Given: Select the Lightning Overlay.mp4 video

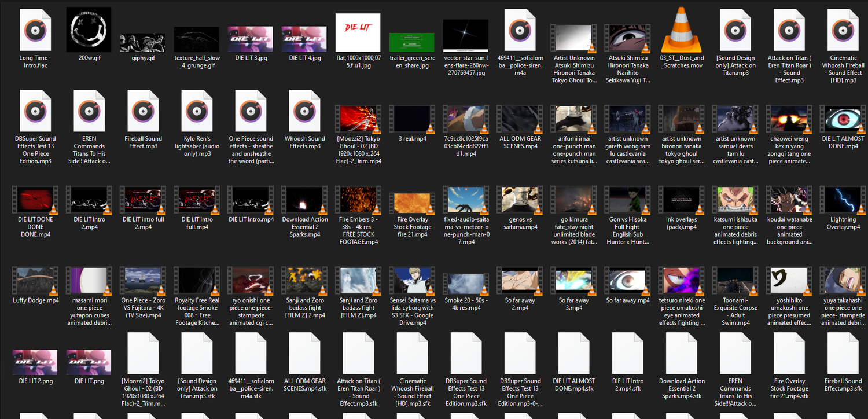Looking at the screenshot, I should click(843, 200).
